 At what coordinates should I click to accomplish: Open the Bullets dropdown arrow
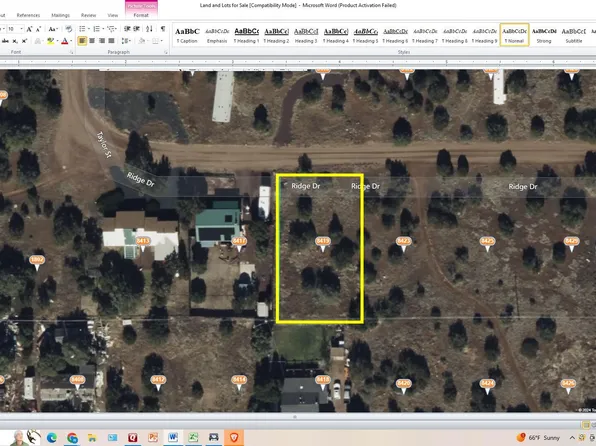(89, 29)
